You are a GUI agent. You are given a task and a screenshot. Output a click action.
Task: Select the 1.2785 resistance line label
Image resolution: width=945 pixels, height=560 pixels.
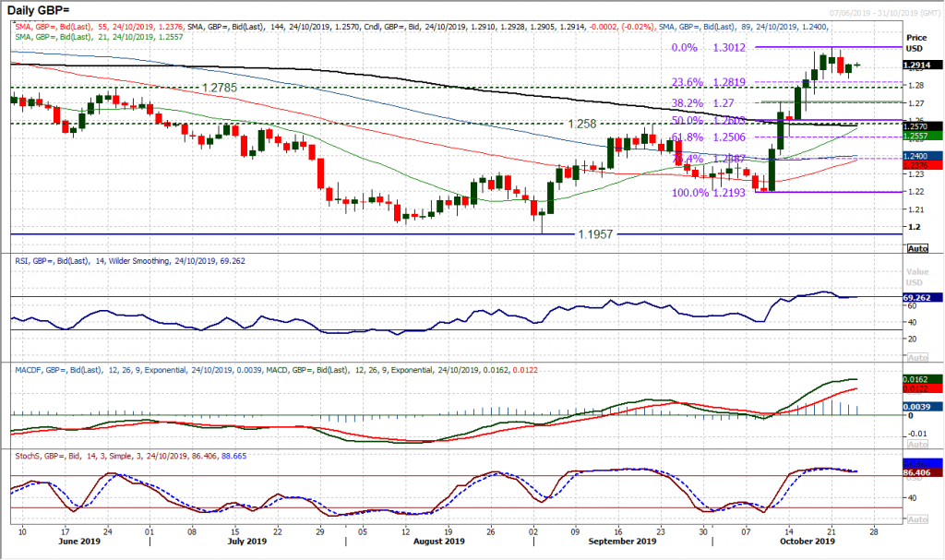(219, 88)
